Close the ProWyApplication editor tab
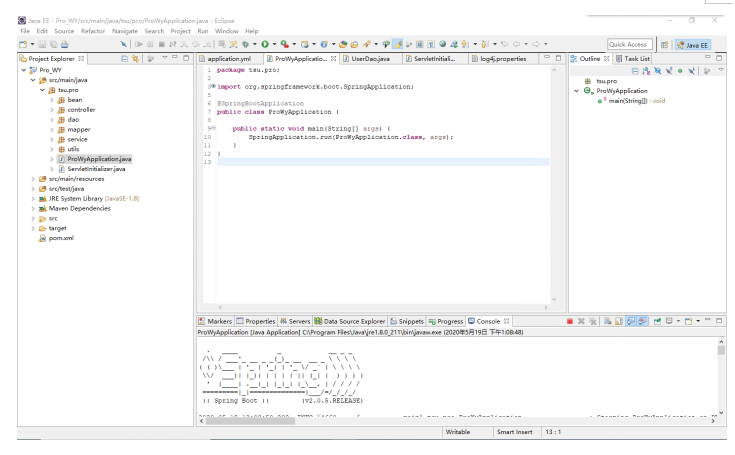 tap(333, 59)
